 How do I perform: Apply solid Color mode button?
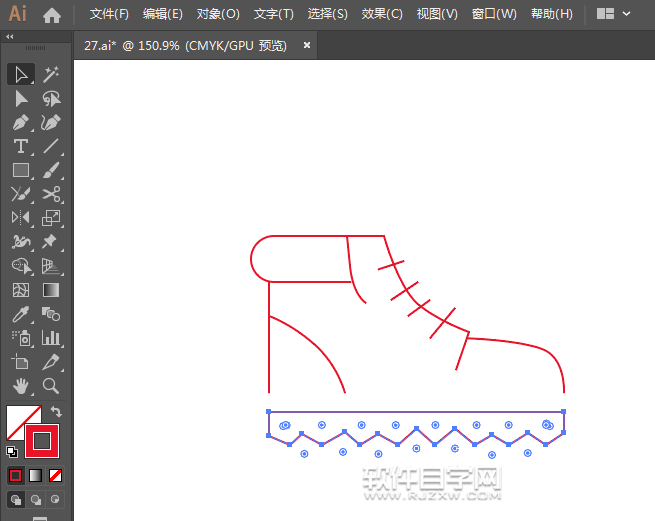pos(16,475)
